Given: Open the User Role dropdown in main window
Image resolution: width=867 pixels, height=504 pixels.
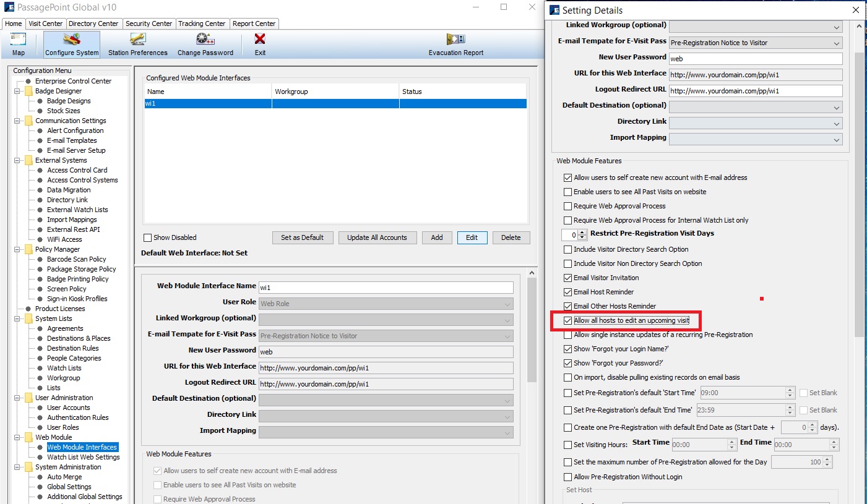Looking at the screenshot, I should (386, 304).
